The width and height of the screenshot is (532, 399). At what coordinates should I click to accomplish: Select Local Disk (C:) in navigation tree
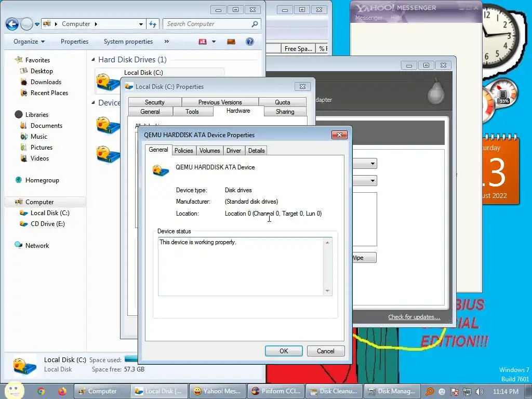tap(50, 212)
